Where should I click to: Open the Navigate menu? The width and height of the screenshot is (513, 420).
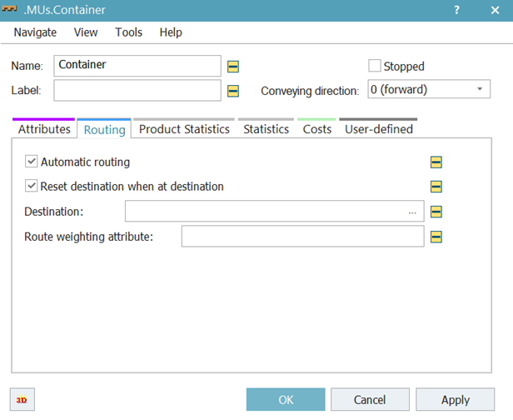pyautogui.click(x=35, y=32)
